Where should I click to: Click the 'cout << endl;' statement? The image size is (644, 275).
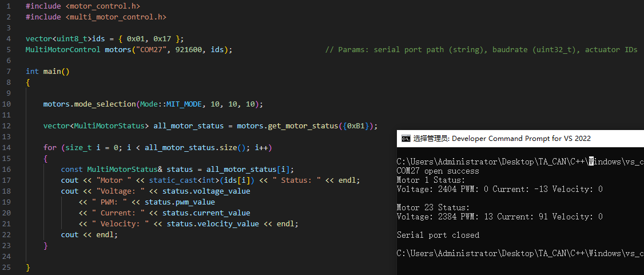89,235
